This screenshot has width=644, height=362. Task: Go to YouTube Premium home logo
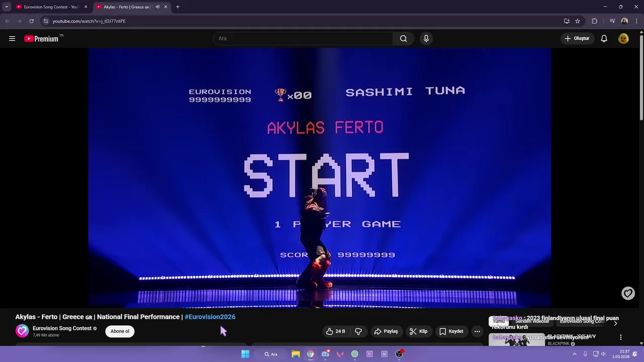41,39
